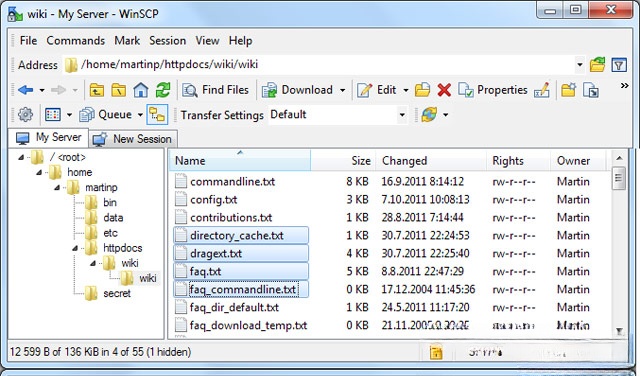Click the view style icon
640x376 pixels.
coord(53,115)
